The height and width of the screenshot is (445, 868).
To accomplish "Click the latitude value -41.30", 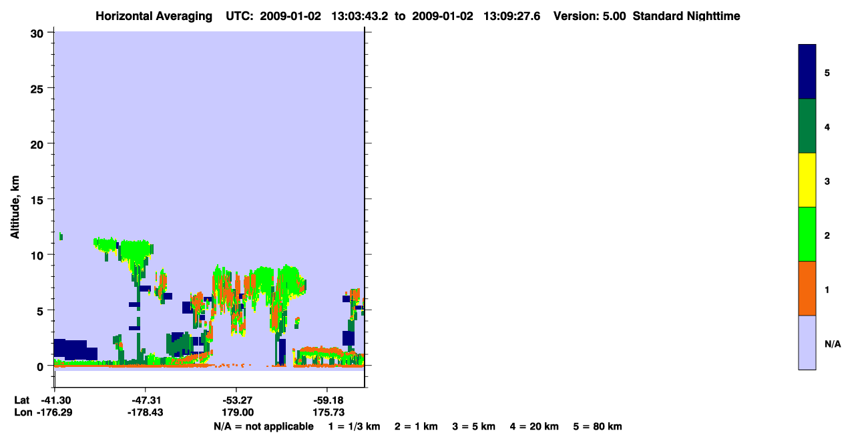I will click(55, 400).
